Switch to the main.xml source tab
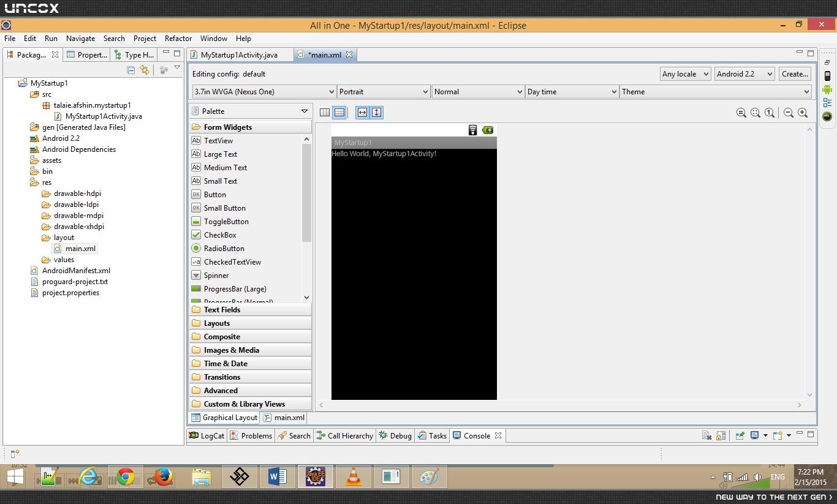This screenshot has height=504, width=837. pyautogui.click(x=284, y=418)
